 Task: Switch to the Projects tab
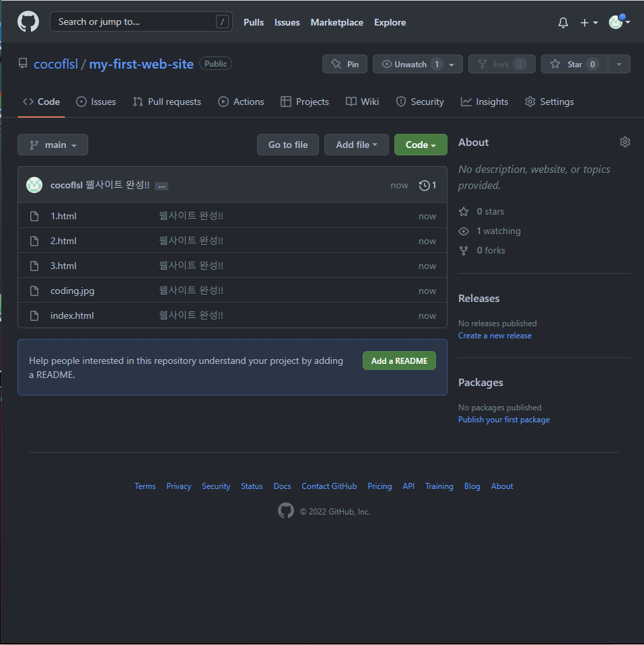coord(305,102)
